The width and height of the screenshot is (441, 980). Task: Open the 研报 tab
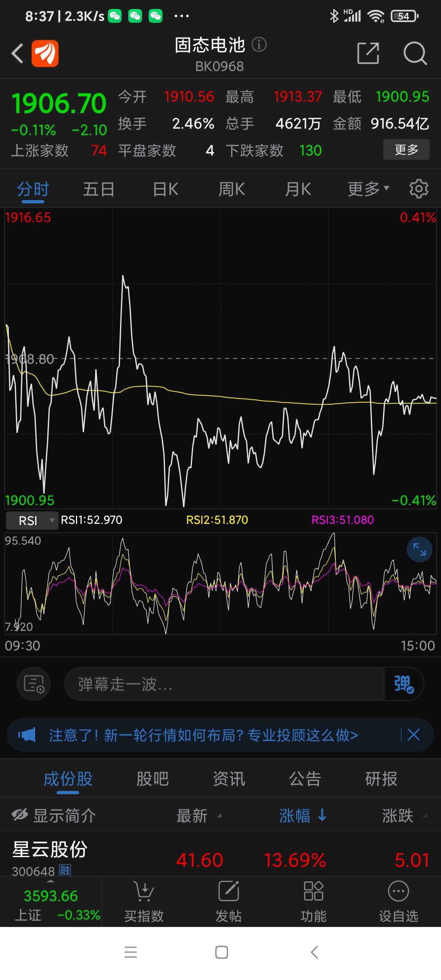pos(381,779)
